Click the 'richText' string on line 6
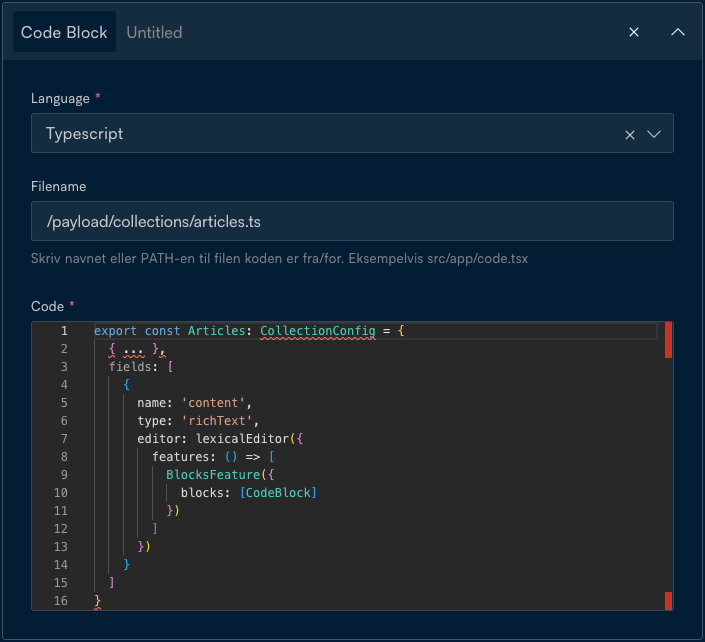Screen dimensions: 705x642 click(x=217, y=421)
